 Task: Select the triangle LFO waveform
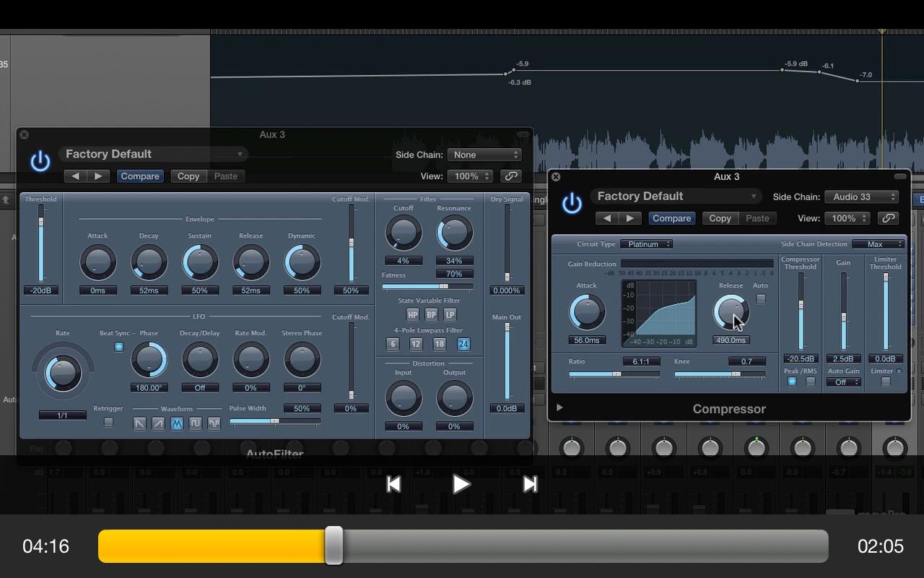(177, 424)
